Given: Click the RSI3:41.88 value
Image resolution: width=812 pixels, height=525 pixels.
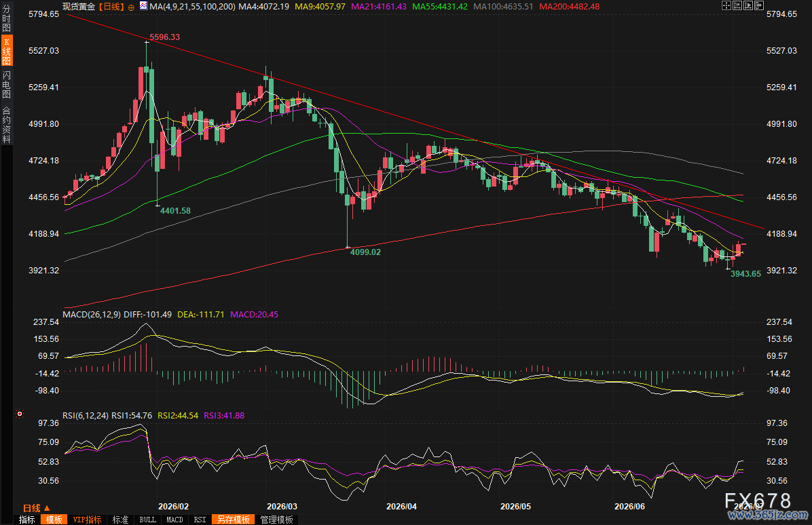Looking at the screenshot, I should pyautogui.click(x=224, y=415).
